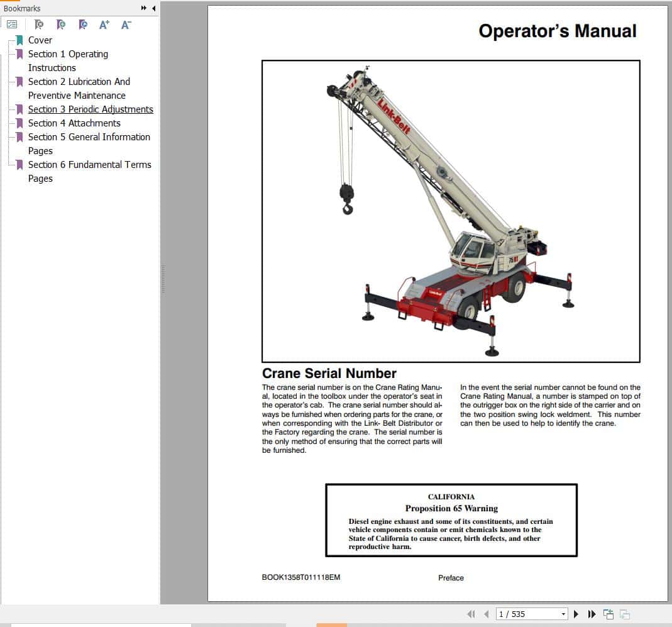Open Section 6 Fundamental Terms Pages
This screenshot has width=672, height=627.
click(x=90, y=164)
